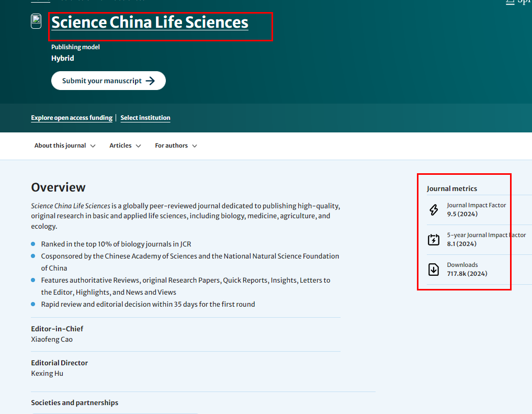Open the Science China Life Sciences title link
Image resolution: width=532 pixels, height=414 pixels.
point(150,23)
